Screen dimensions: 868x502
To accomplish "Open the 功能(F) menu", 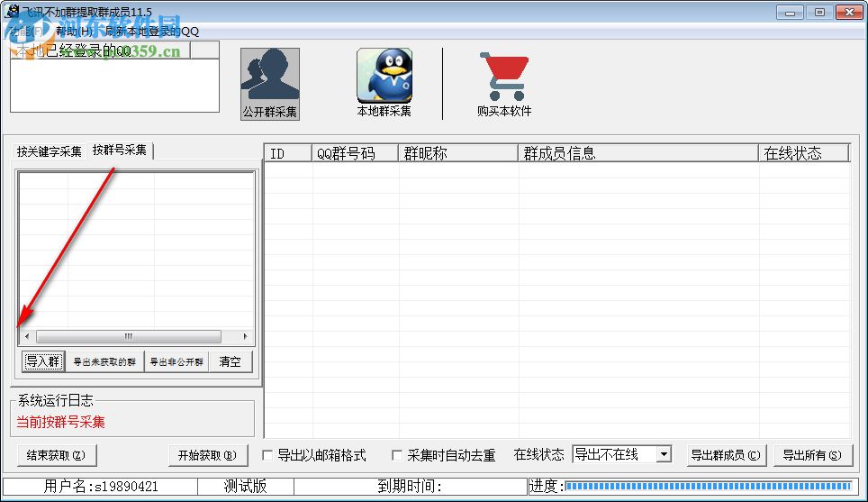I will tap(27, 32).
